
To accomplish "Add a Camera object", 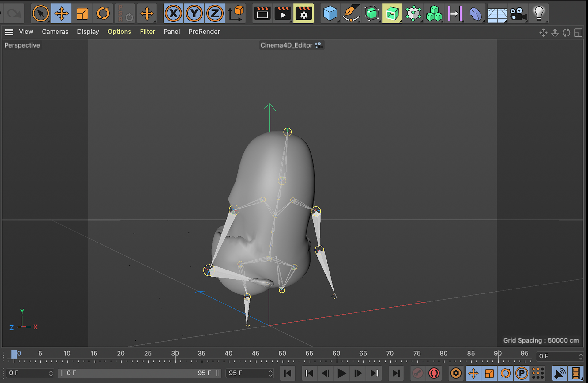I will 518,13.
